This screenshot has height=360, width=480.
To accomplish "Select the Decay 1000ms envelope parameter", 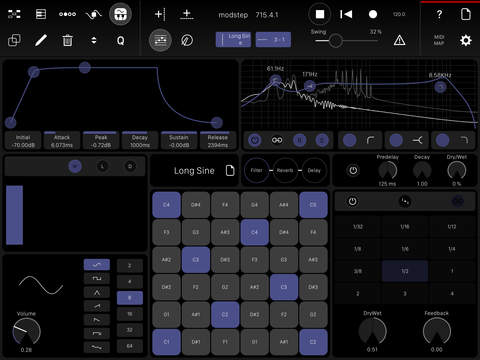I will (x=140, y=141).
